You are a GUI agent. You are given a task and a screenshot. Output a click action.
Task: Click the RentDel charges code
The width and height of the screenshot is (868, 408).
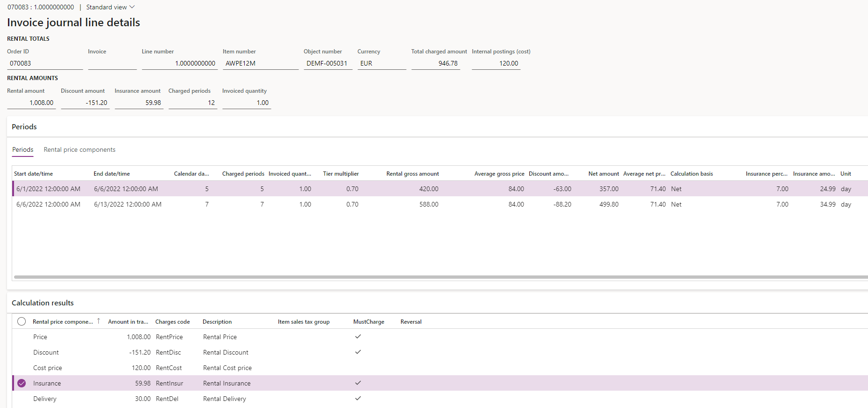pos(167,399)
